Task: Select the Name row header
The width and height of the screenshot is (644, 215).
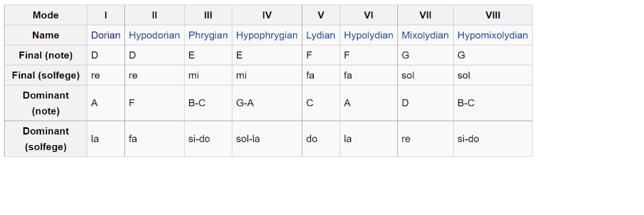Action: pos(45,35)
